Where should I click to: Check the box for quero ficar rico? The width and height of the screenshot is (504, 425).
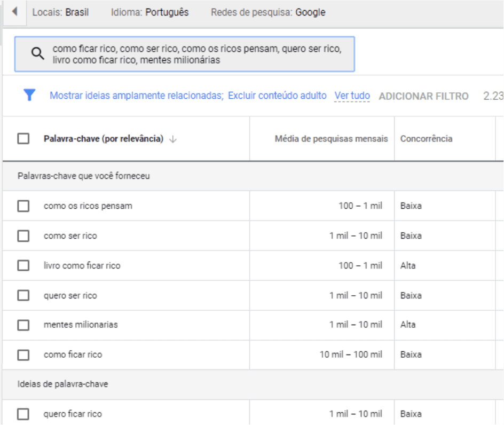(x=23, y=414)
